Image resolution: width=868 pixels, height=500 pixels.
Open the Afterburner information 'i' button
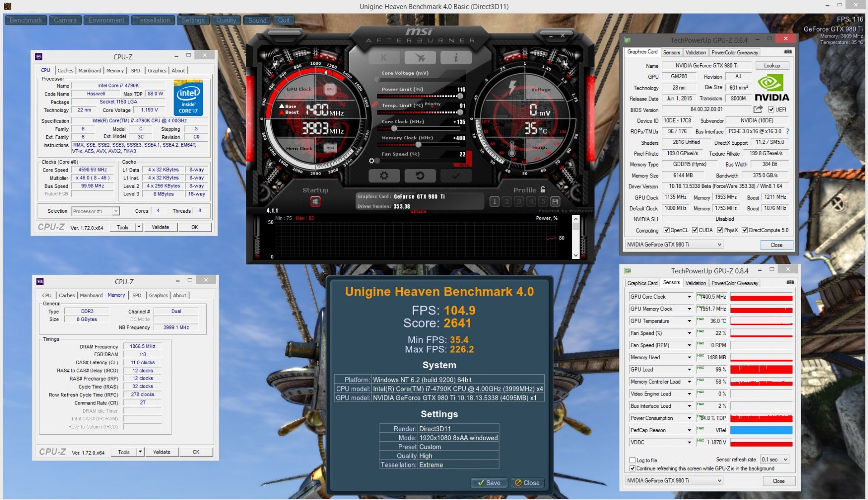(456, 57)
